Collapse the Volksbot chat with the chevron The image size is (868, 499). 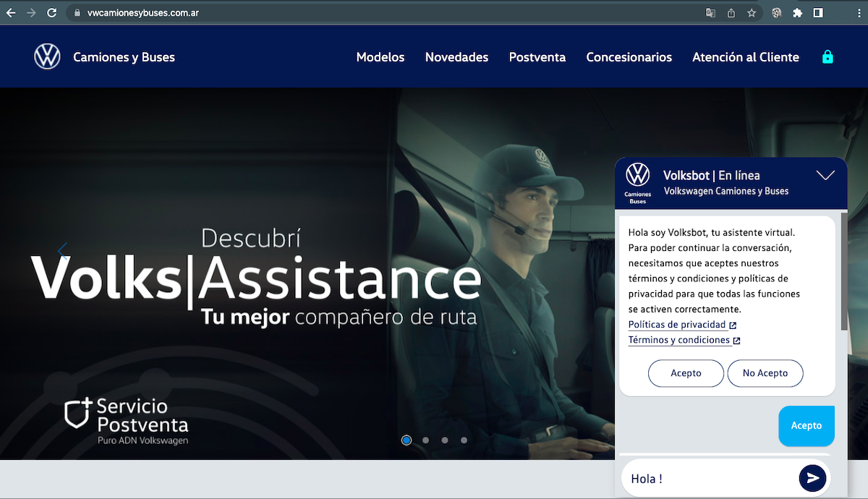tap(825, 174)
